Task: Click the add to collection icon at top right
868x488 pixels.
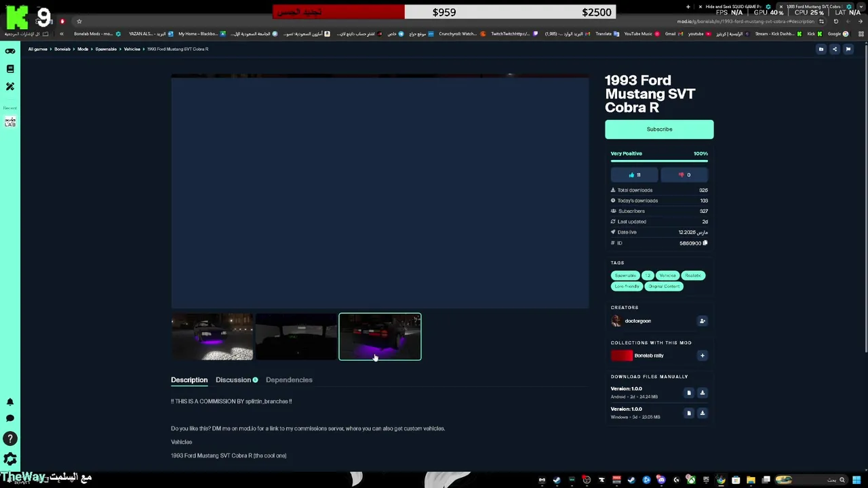Action: (x=821, y=49)
